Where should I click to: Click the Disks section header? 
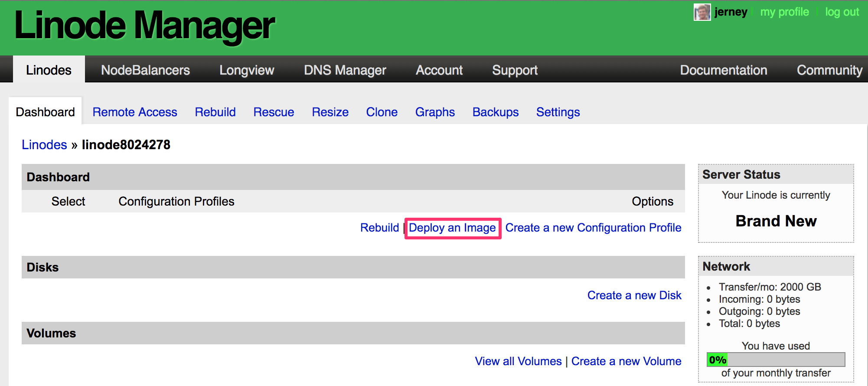point(353,267)
